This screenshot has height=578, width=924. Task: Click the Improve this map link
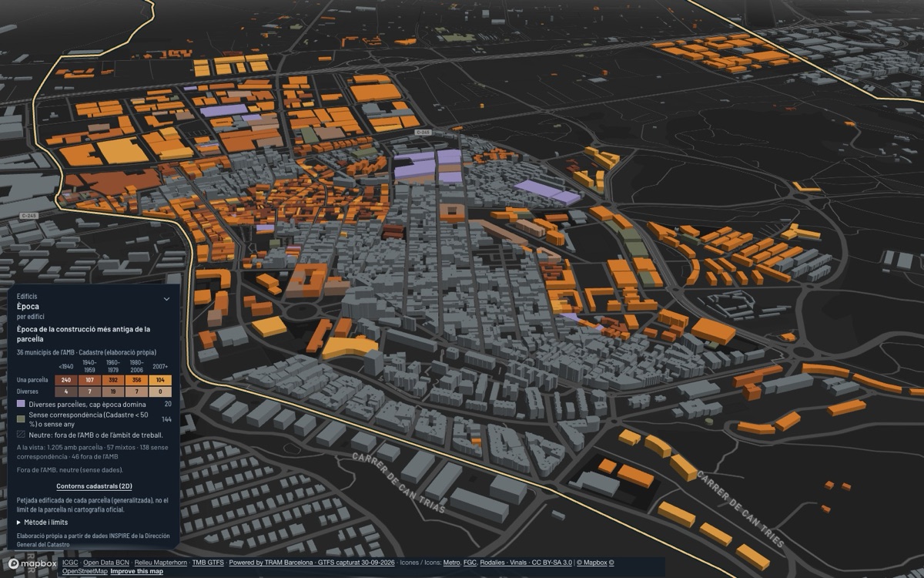pos(137,571)
